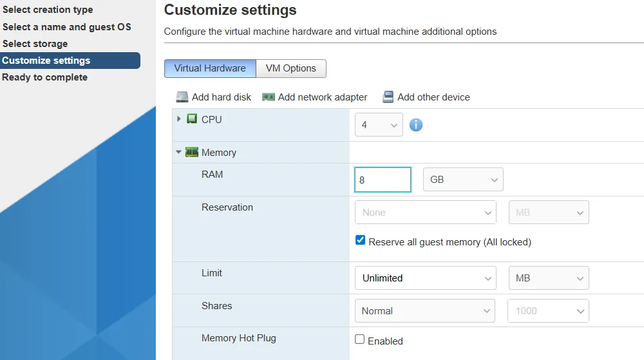Collapse the Memory settings section
Viewport: 644px width, 360px height.
coord(179,153)
